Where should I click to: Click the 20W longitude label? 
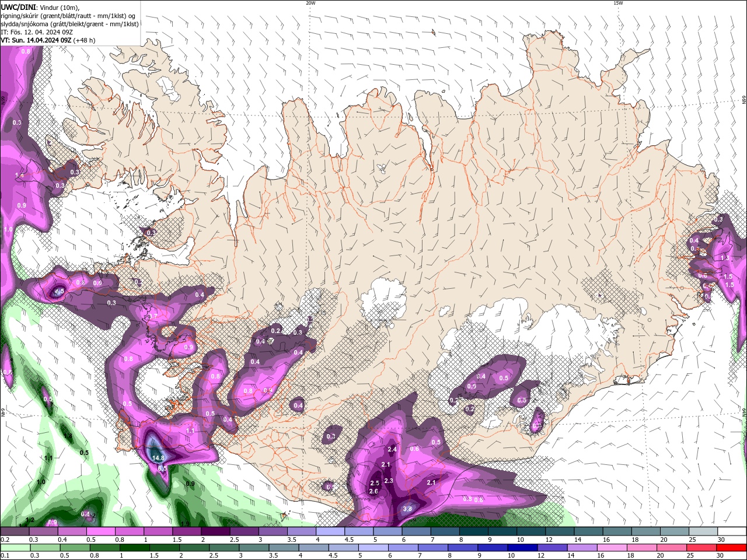310,3
